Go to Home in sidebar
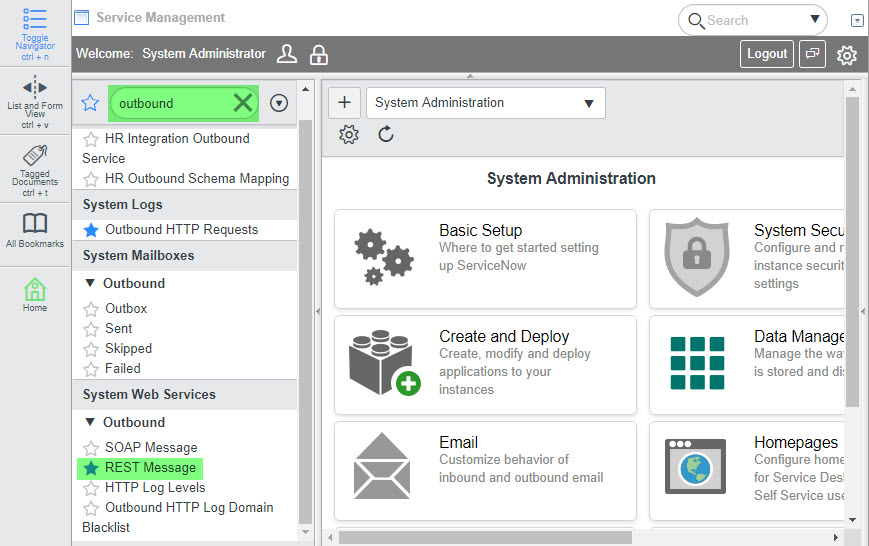869x546 pixels. [35, 290]
